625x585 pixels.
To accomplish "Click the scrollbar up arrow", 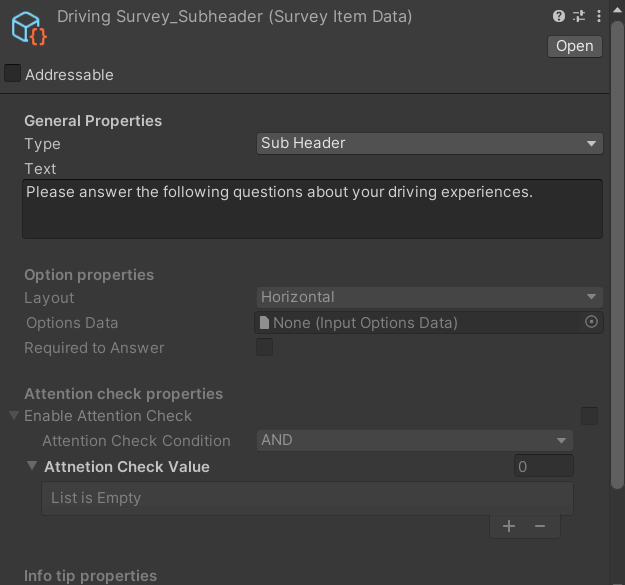I will [617, 10].
